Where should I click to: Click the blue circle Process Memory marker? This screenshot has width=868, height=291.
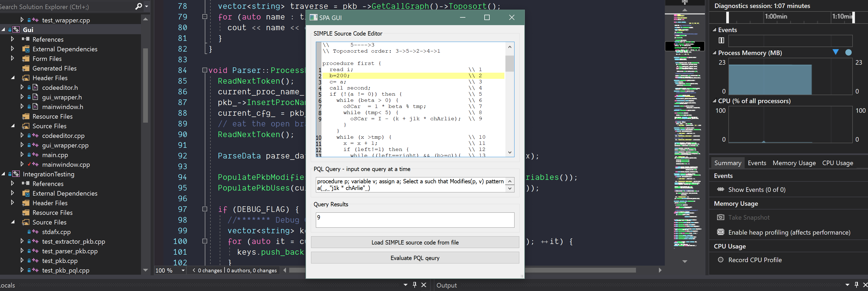click(x=849, y=52)
